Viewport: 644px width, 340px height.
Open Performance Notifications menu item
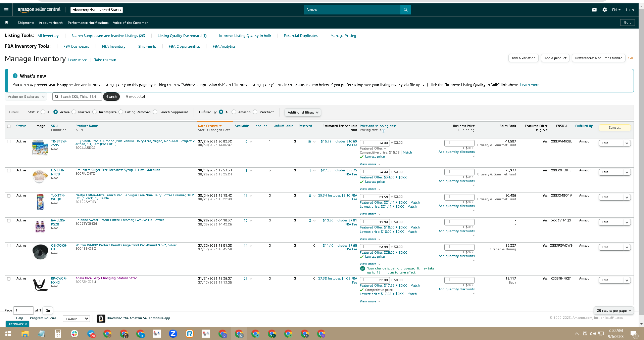click(x=88, y=23)
